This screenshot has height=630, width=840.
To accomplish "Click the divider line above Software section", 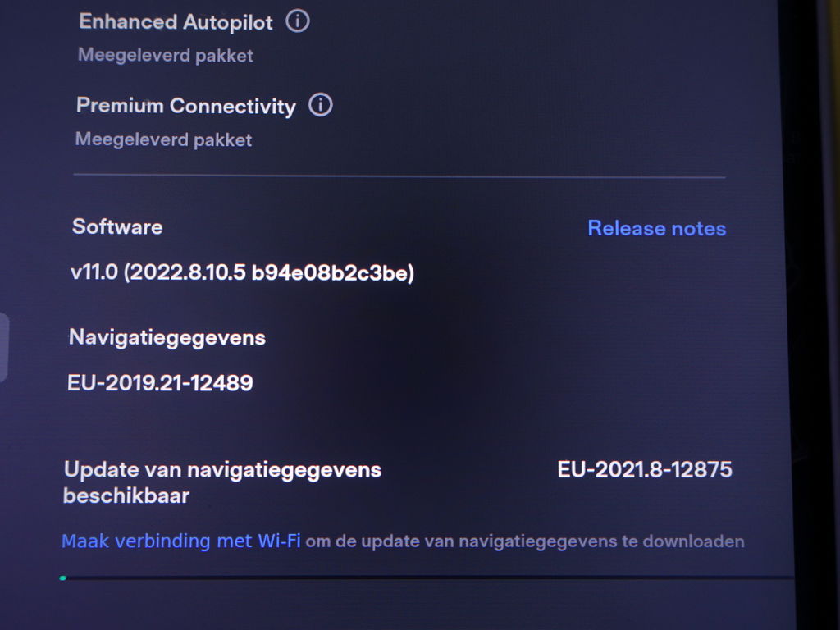I will point(399,176).
